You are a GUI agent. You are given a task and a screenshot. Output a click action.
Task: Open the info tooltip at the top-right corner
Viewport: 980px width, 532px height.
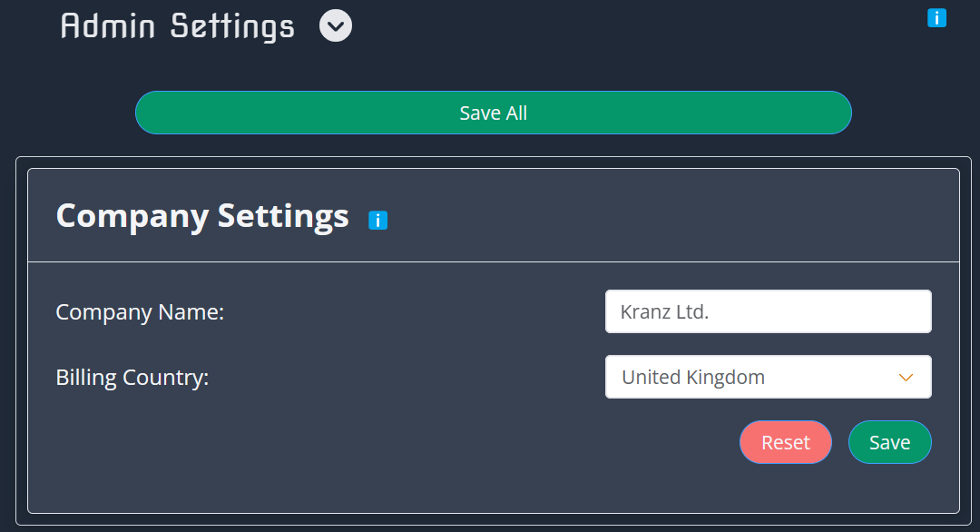pos(936,17)
